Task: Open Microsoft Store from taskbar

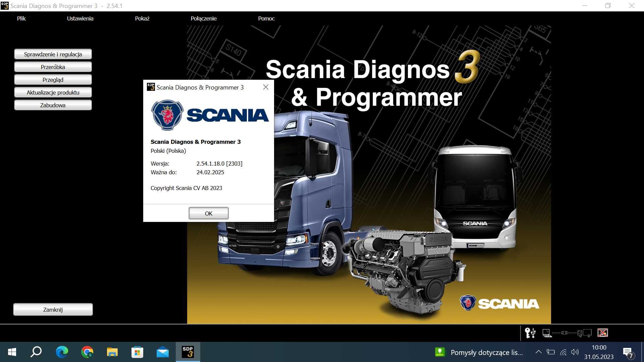Action: click(x=137, y=352)
